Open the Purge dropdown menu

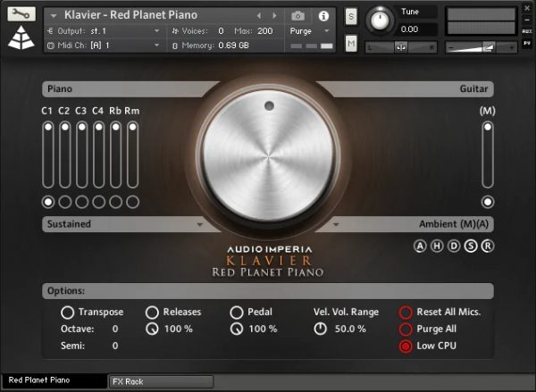click(308, 30)
